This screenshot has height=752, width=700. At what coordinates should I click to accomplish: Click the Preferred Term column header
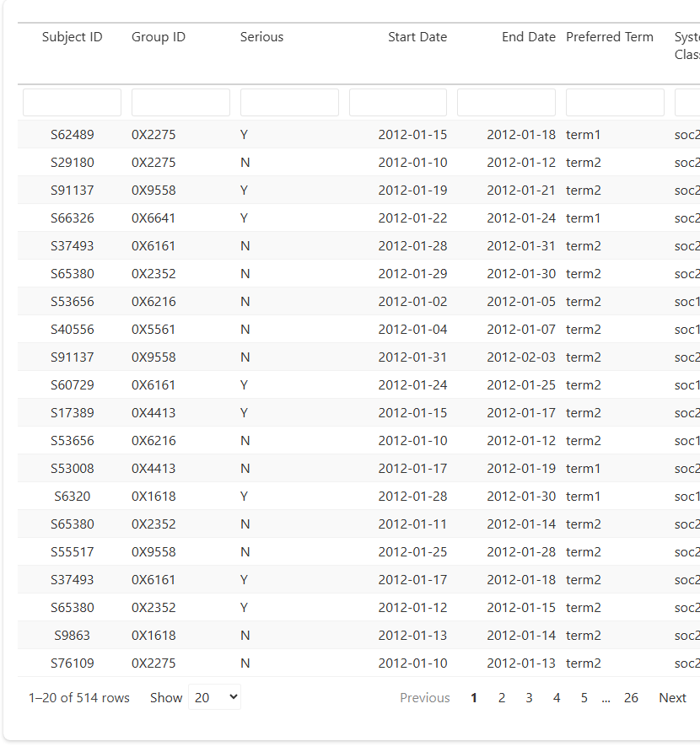pyautogui.click(x=610, y=37)
